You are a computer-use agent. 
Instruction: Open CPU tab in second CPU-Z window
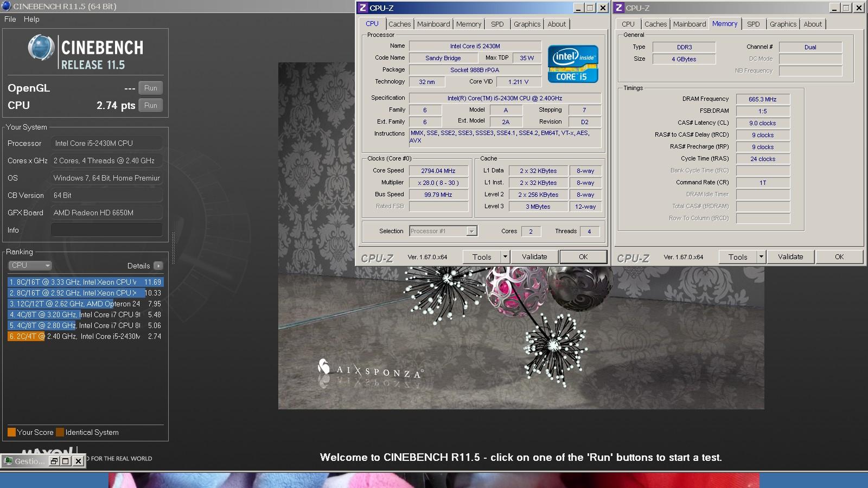[628, 24]
